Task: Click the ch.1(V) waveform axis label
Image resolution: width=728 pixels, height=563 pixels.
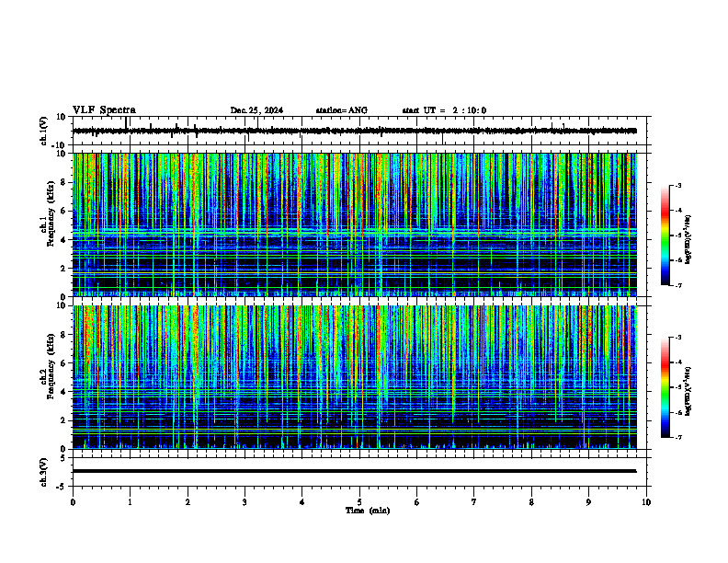Action: (x=43, y=131)
